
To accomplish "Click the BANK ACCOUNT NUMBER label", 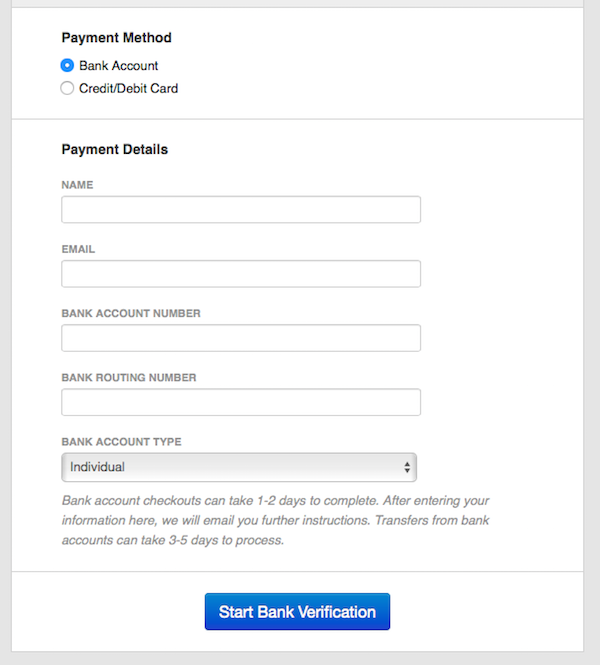I will (x=131, y=313).
